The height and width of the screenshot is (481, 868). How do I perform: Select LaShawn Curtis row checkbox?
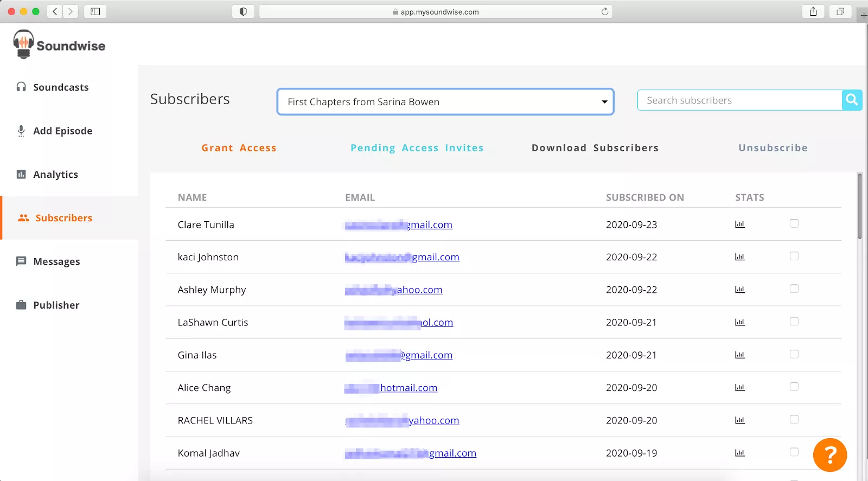[x=794, y=322]
